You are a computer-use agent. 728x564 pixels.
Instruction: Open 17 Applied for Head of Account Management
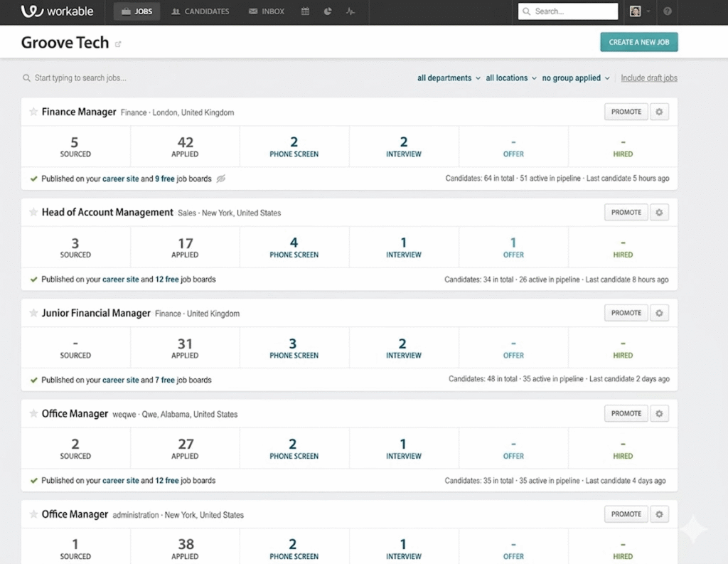(185, 248)
